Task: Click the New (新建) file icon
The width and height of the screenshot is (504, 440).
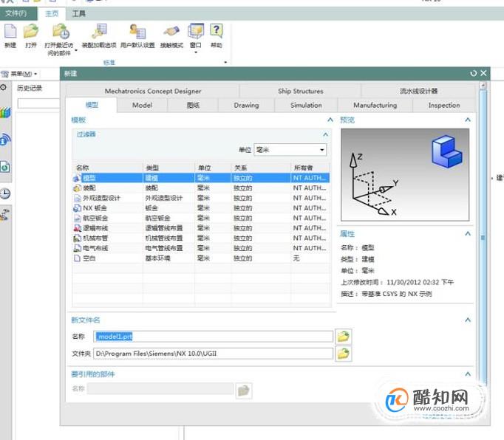Action: [x=10, y=32]
